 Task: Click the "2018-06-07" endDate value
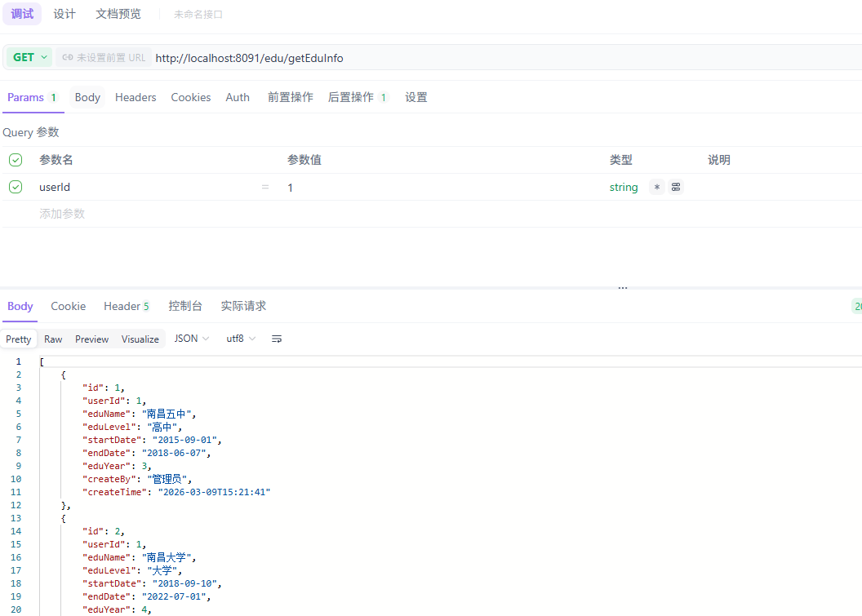pos(174,453)
